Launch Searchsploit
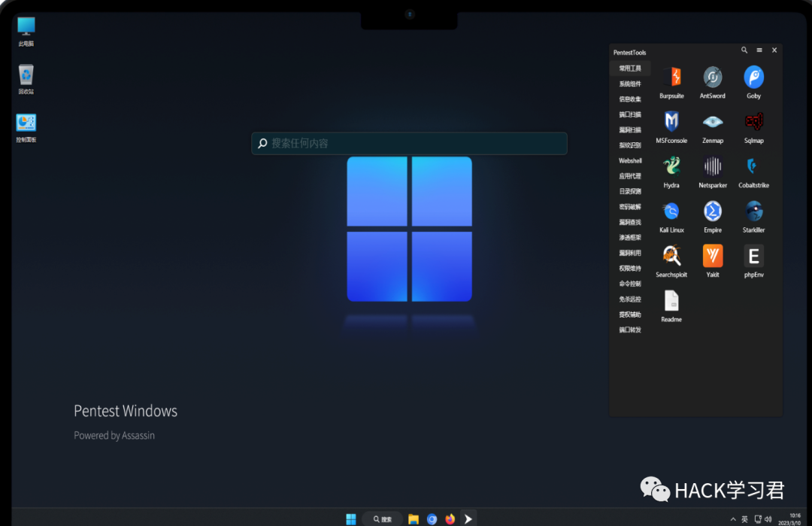Viewport: 812px width, 526px height. [671, 261]
